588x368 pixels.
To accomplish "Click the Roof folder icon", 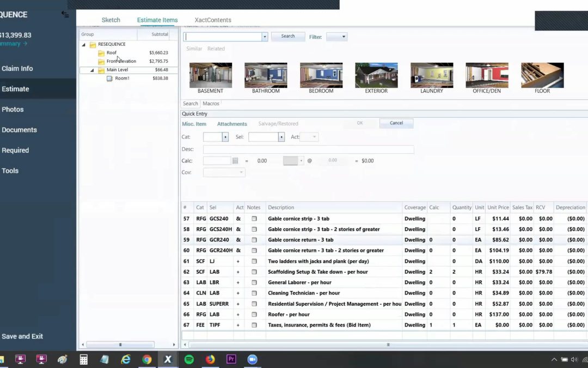I will tap(101, 53).
